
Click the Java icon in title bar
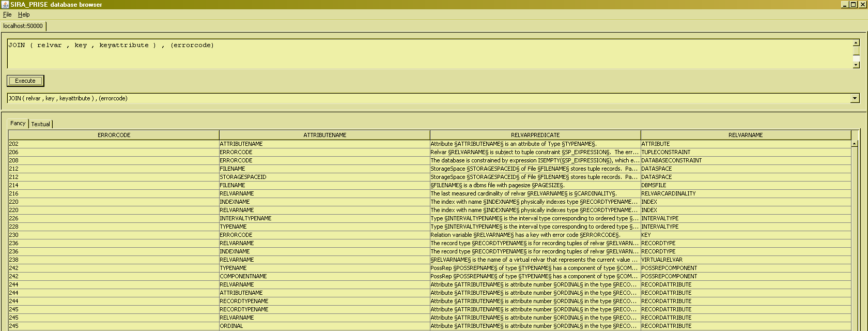(5, 4)
